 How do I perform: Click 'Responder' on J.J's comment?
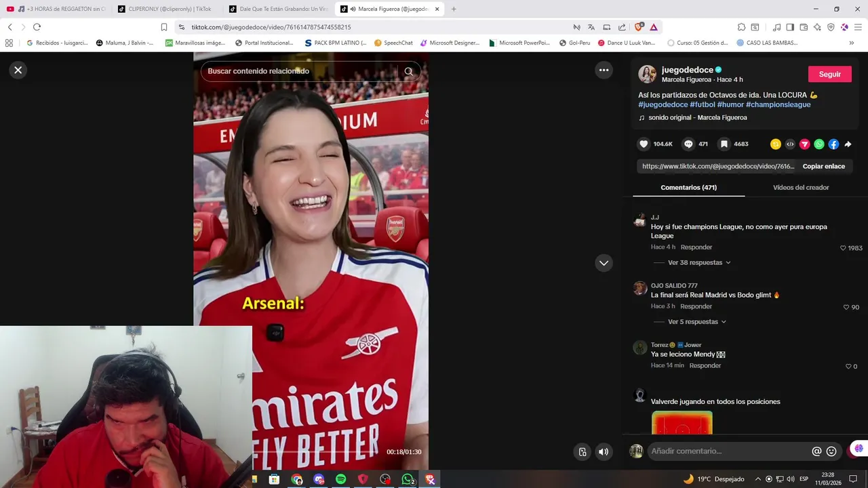[696, 247]
